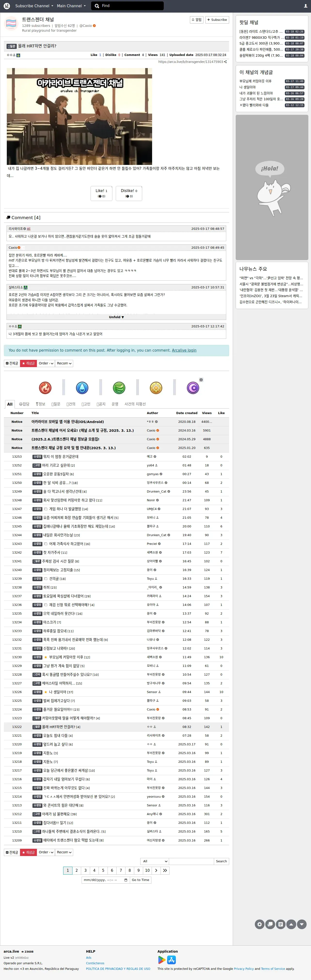Follow the Arcalive login link
Image resolution: width=311 pixels, height=980 pixels.
point(184,350)
